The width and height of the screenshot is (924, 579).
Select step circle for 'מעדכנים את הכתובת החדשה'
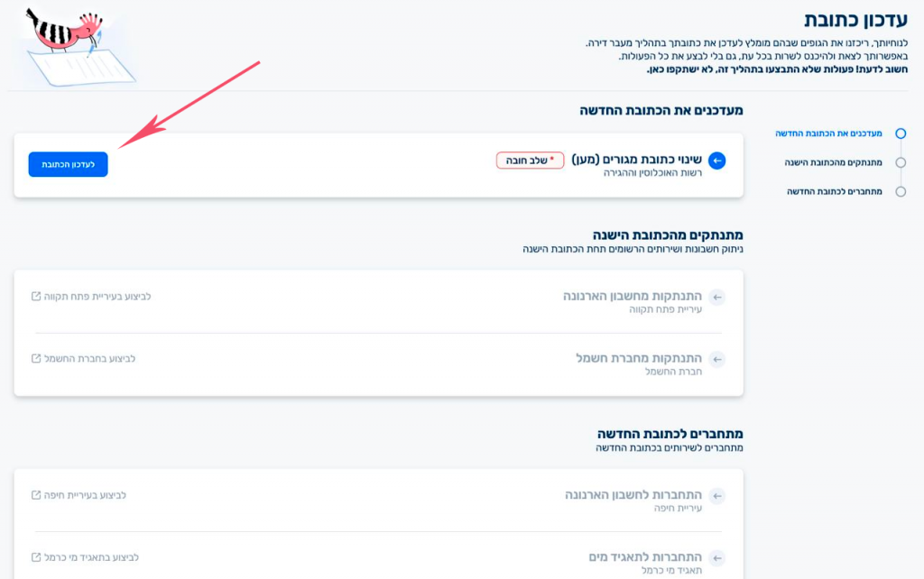click(x=900, y=133)
